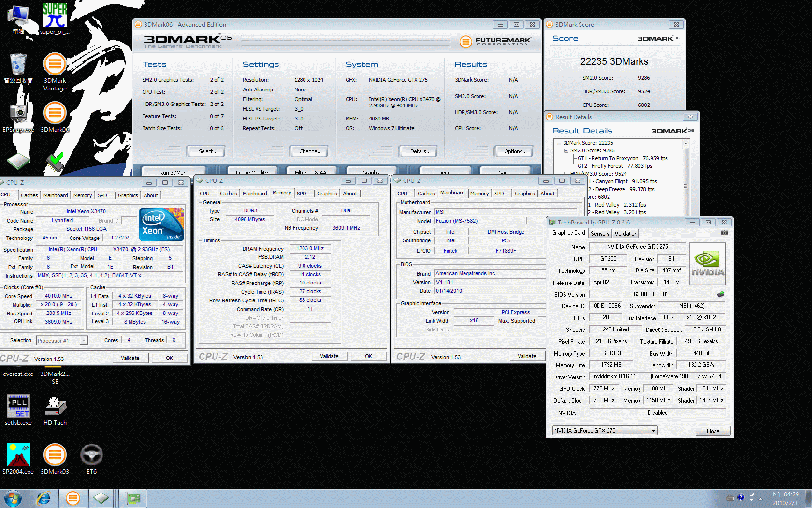Select the 'Deep Freeze 99.378 fps' result row
The image size is (812, 508).
[622, 189]
